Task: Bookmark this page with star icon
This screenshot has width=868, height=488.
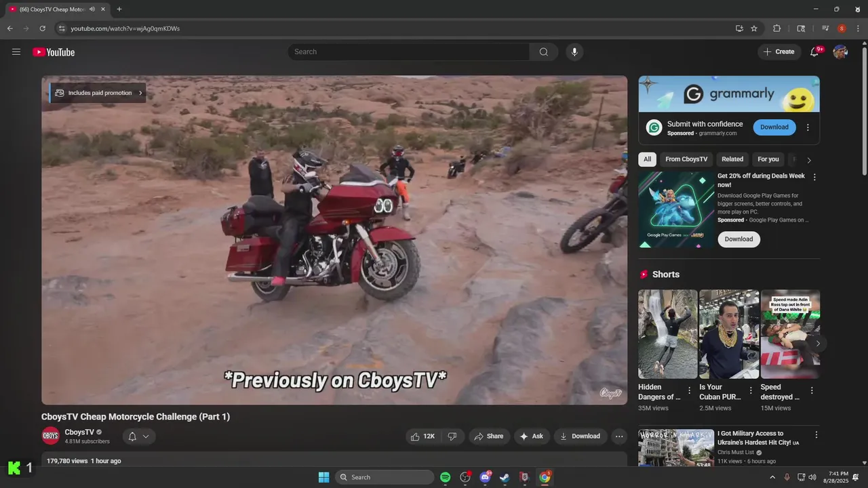Action: point(754,28)
